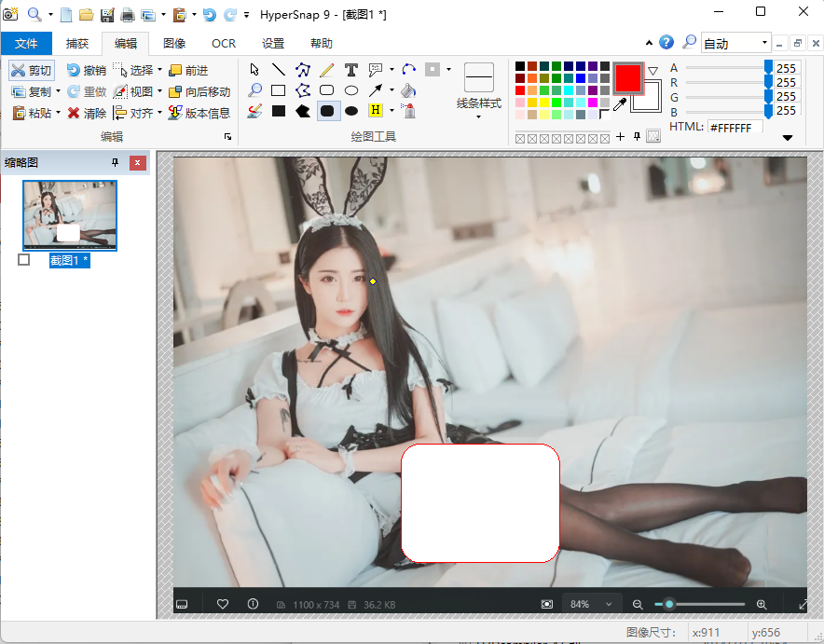Click the 版本信息 ribbon button
This screenshot has height=644, width=824.
200,112
